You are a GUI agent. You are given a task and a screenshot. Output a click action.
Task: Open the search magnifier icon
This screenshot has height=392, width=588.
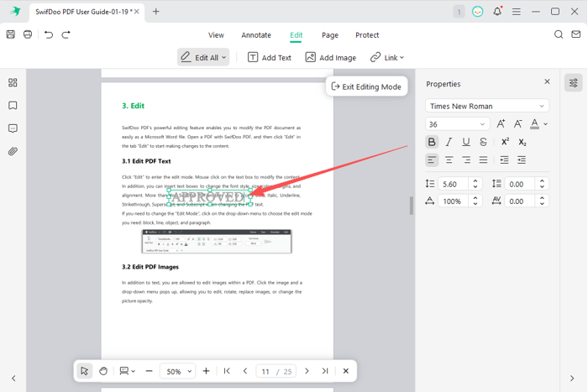coord(559,34)
